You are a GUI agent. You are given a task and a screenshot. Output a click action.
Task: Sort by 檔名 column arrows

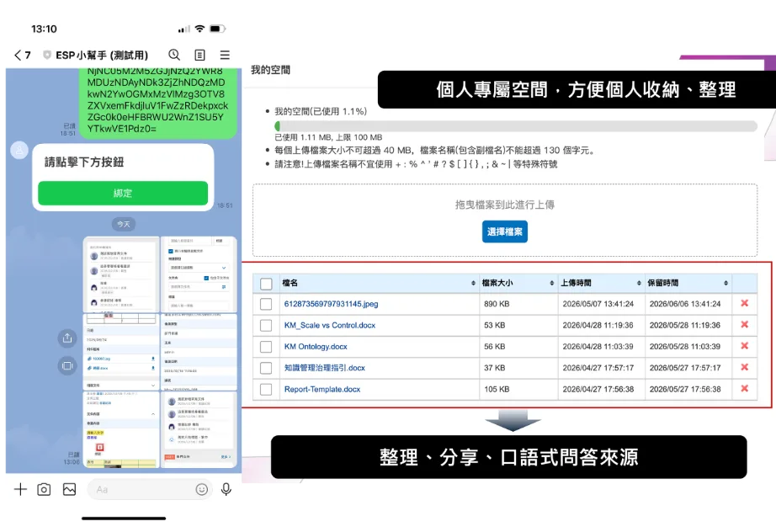[x=473, y=283]
